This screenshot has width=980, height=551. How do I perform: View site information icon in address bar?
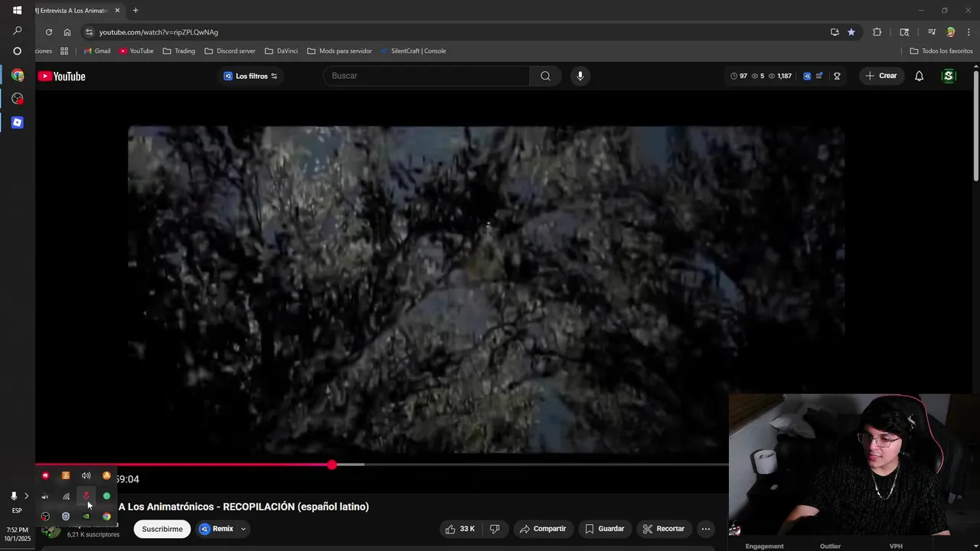(90, 32)
